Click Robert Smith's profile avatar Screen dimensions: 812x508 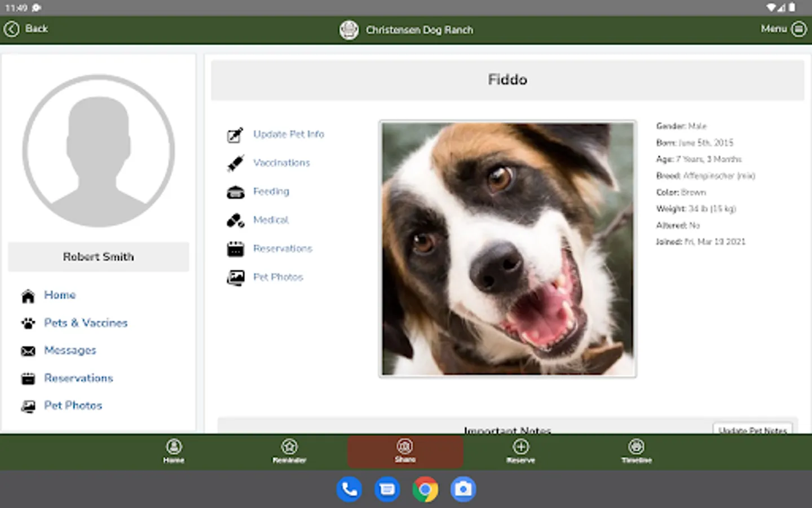click(x=99, y=151)
